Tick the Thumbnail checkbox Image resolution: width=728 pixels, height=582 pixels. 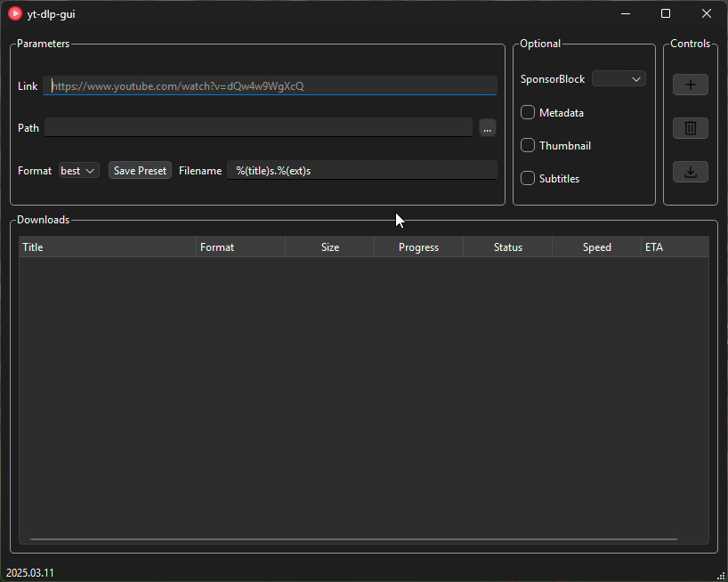click(x=528, y=145)
